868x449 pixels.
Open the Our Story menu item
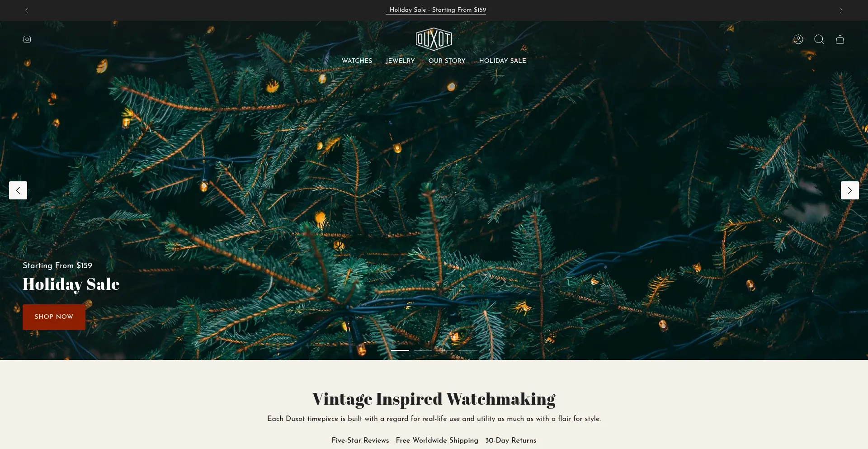point(447,61)
